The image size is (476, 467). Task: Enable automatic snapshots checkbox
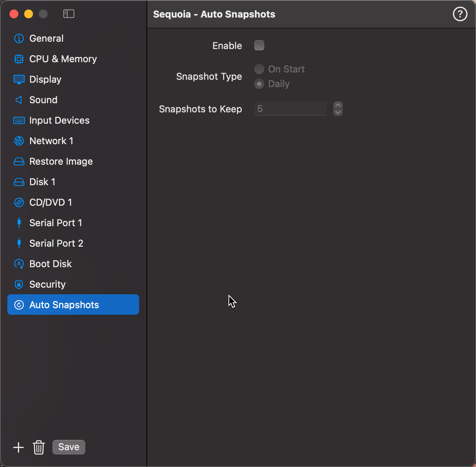pos(259,45)
